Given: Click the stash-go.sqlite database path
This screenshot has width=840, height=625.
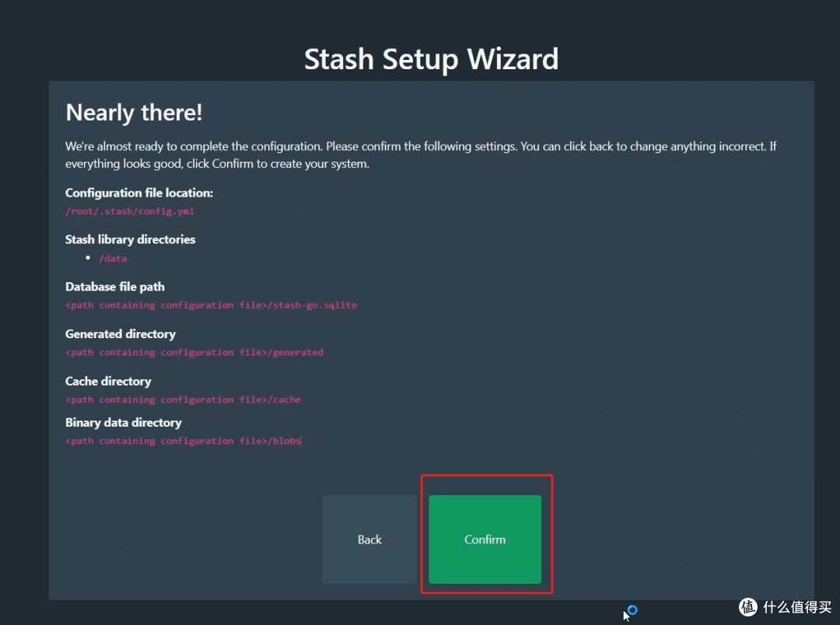Looking at the screenshot, I should (x=211, y=306).
